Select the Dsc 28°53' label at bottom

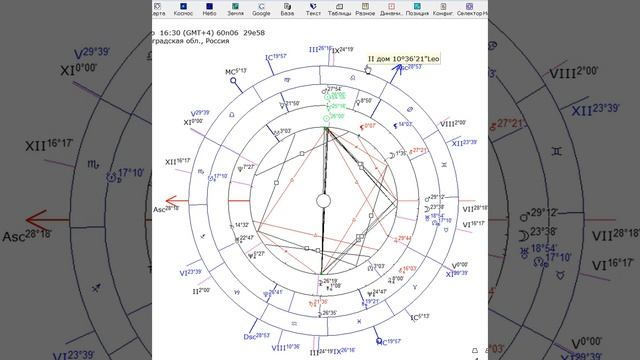(256, 336)
